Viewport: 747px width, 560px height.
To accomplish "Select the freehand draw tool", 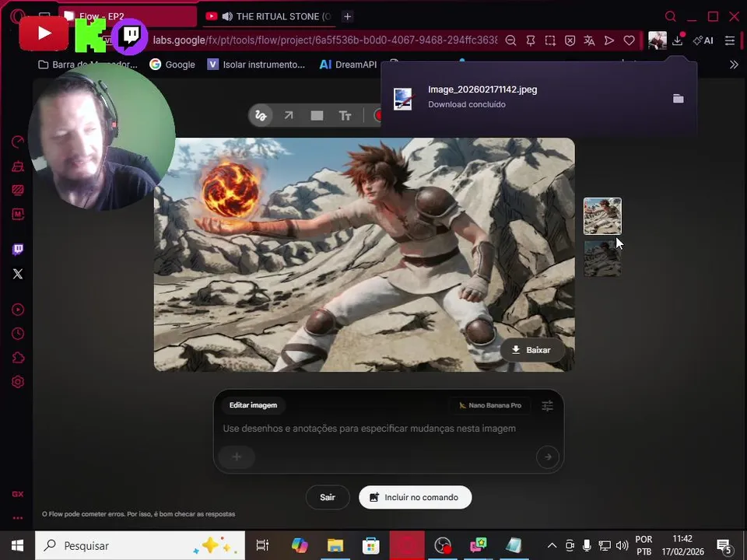I will pyautogui.click(x=261, y=115).
